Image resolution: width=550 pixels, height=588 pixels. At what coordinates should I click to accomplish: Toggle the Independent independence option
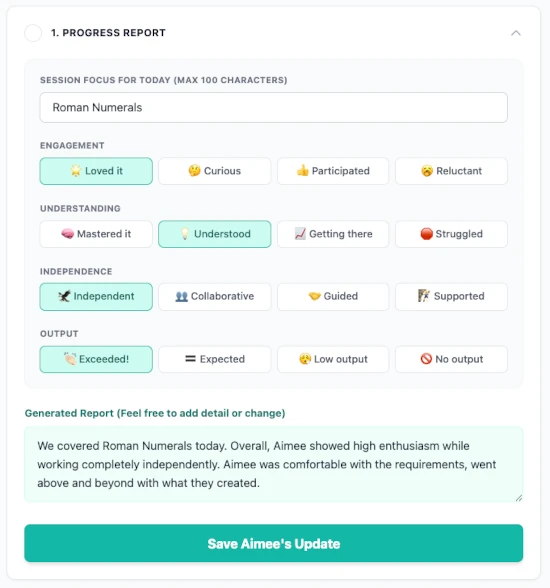tap(96, 297)
